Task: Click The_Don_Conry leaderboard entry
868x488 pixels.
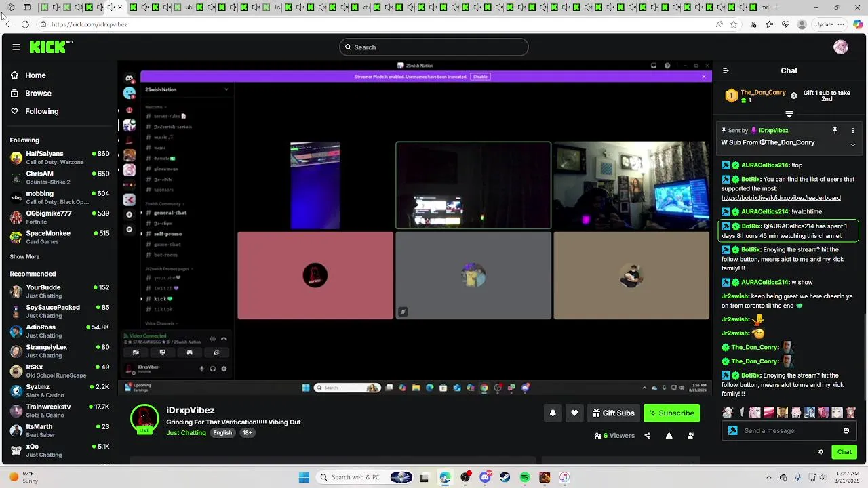Action: [756, 96]
